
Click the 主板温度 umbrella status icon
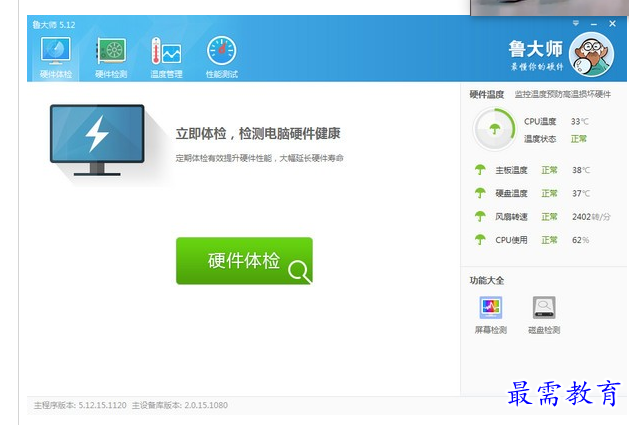click(x=480, y=170)
